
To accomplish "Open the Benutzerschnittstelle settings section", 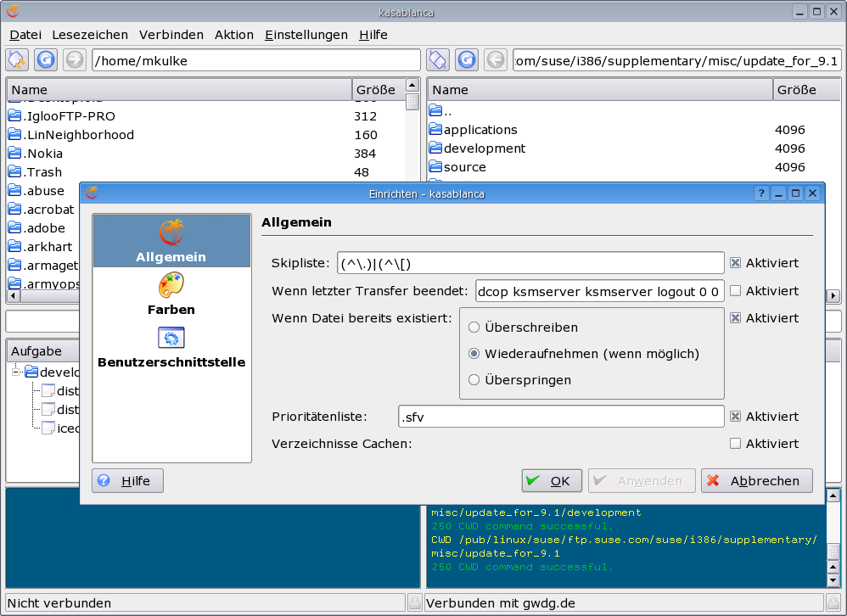I will pyautogui.click(x=171, y=347).
